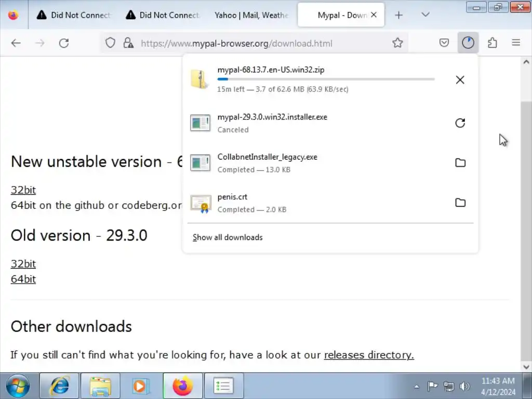Open the Windows Start menu orb
This screenshot has height=399, width=532.
17,386
